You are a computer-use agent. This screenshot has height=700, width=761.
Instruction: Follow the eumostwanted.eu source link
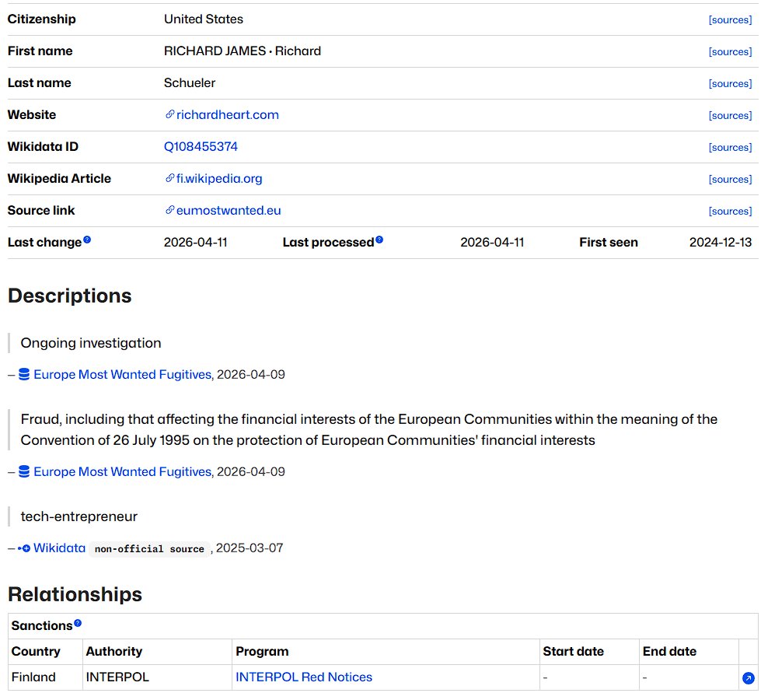[x=228, y=210]
